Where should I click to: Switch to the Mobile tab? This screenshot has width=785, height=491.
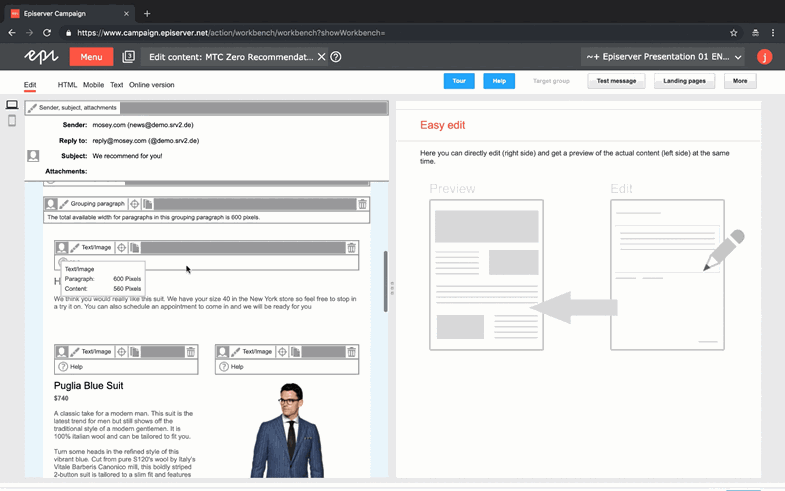click(x=93, y=85)
